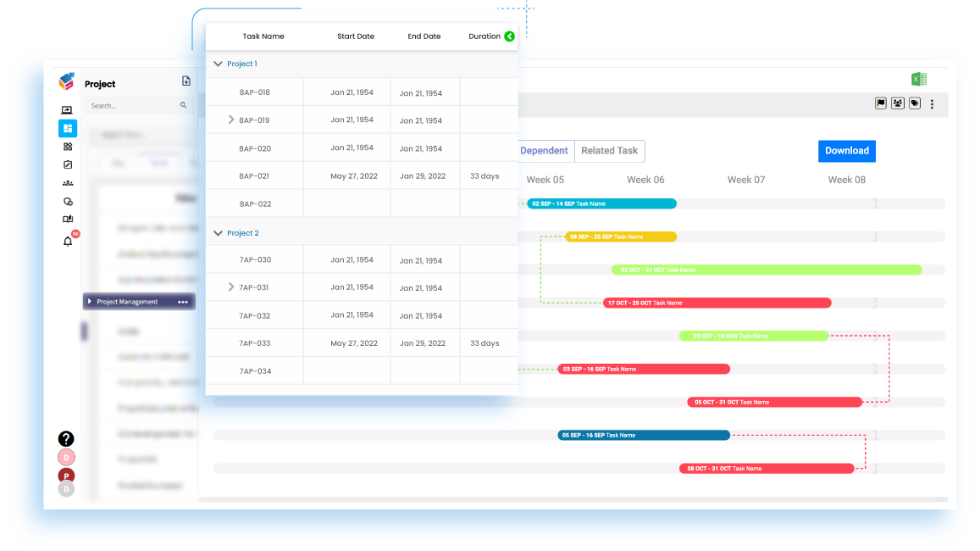This screenshot has width=980, height=551.
Task: Expand the 7AP-031 task row
Action: tap(231, 287)
